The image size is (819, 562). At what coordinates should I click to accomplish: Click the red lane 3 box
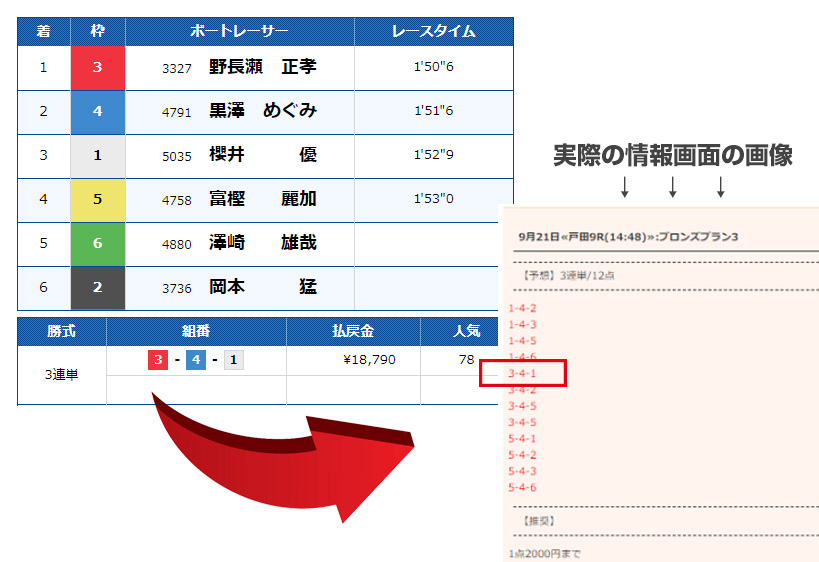[97, 67]
